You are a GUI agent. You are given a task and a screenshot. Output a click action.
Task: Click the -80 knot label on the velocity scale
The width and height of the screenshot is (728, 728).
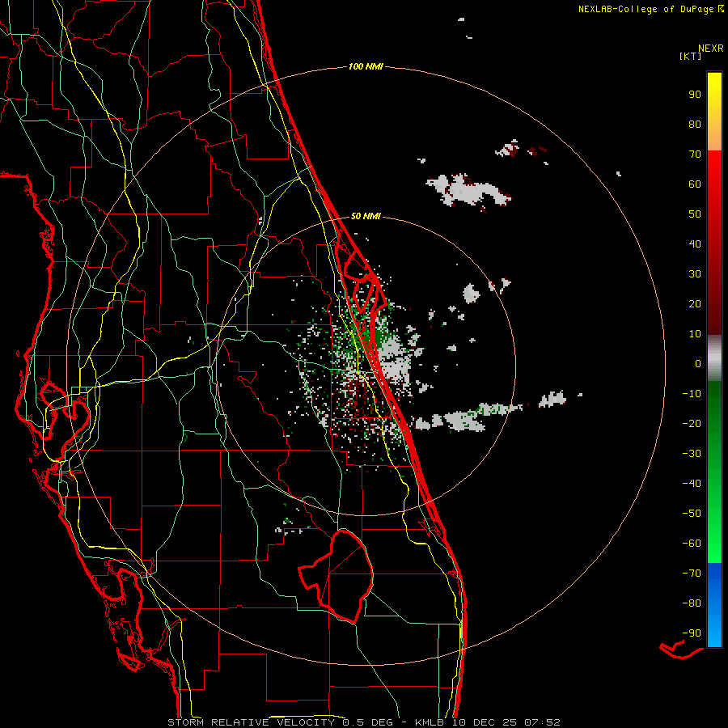click(692, 603)
